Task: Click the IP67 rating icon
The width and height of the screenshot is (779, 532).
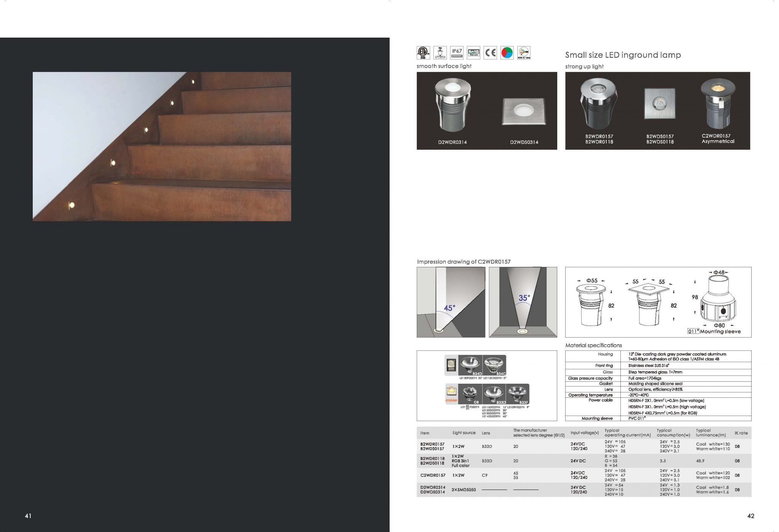Action: pos(457,52)
